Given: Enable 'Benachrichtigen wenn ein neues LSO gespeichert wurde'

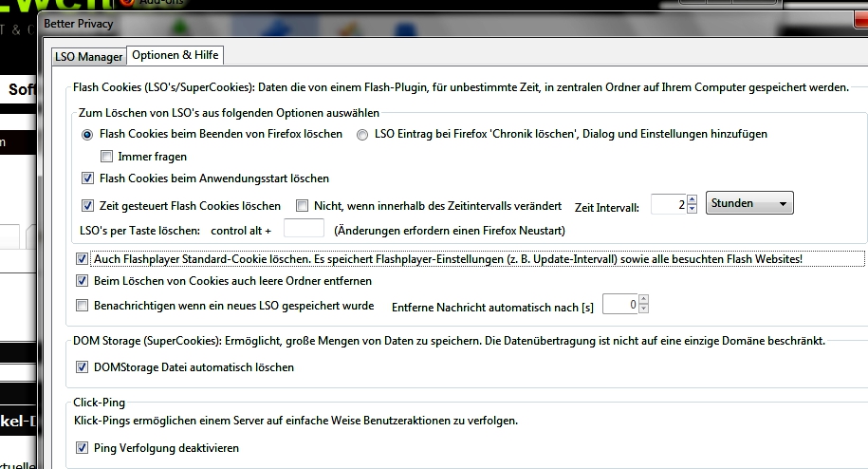Looking at the screenshot, I should point(82,305).
